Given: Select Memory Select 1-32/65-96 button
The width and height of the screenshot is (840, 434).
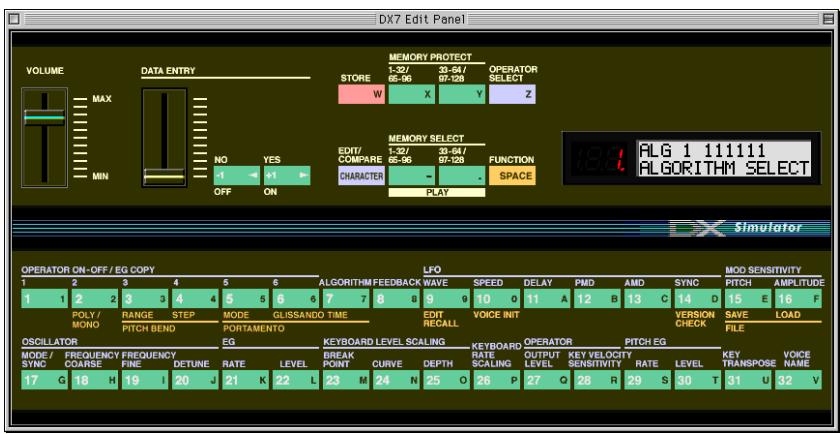Looking at the screenshot, I should [411, 176].
